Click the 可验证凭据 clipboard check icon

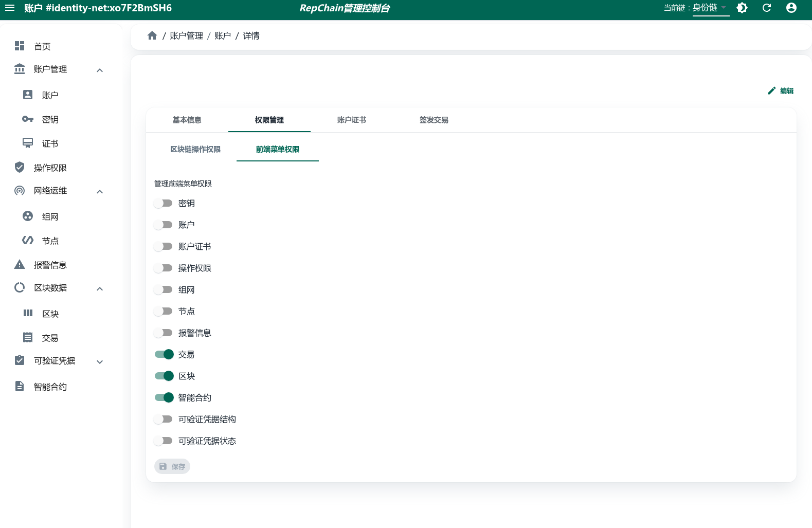[x=20, y=360]
